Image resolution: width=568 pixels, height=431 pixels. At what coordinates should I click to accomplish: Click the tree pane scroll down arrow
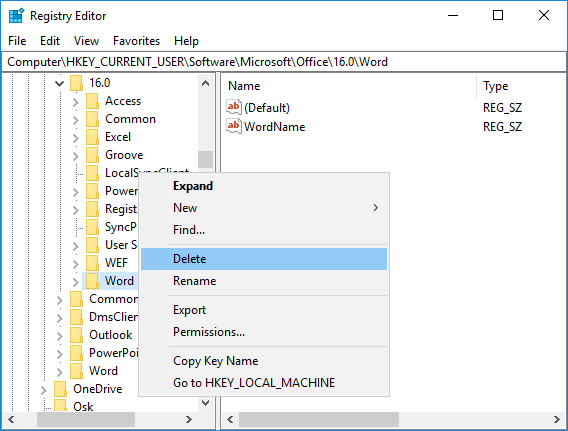click(205, 403)
